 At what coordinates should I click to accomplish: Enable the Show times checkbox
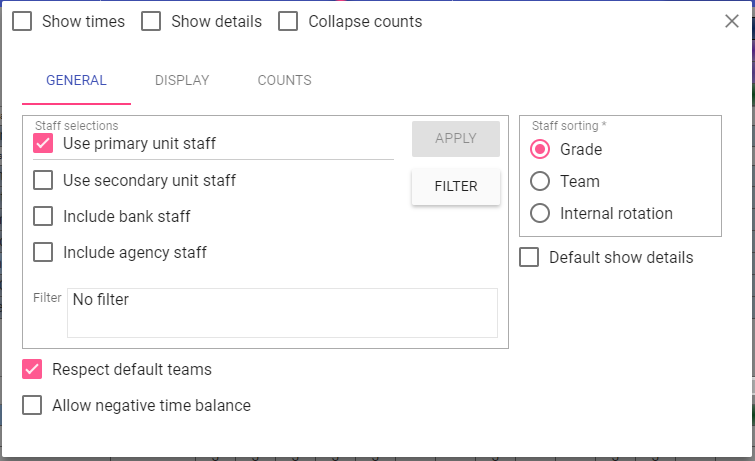tap(22, 21)
